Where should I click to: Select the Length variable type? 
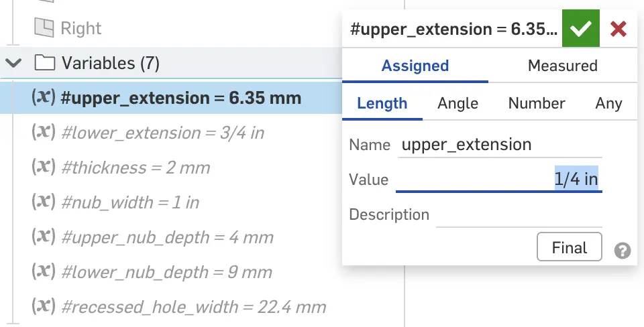click(x=382, y=103)
